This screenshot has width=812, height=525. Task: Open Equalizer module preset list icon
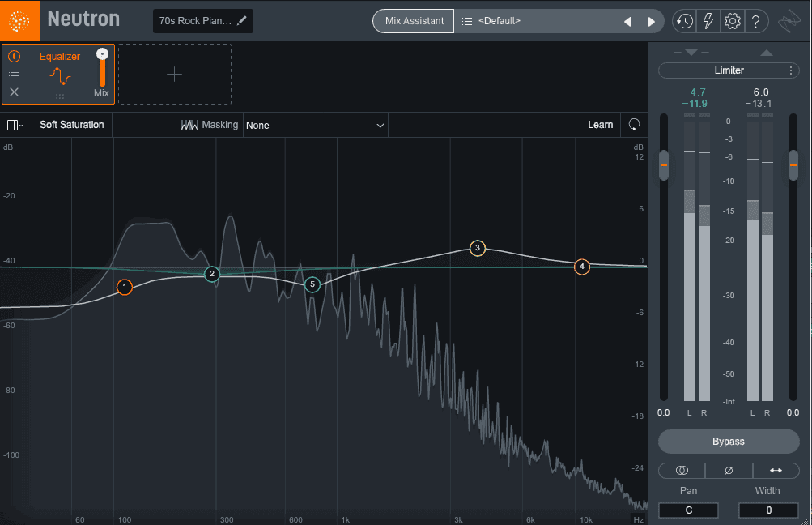click(x=14, y=75)
